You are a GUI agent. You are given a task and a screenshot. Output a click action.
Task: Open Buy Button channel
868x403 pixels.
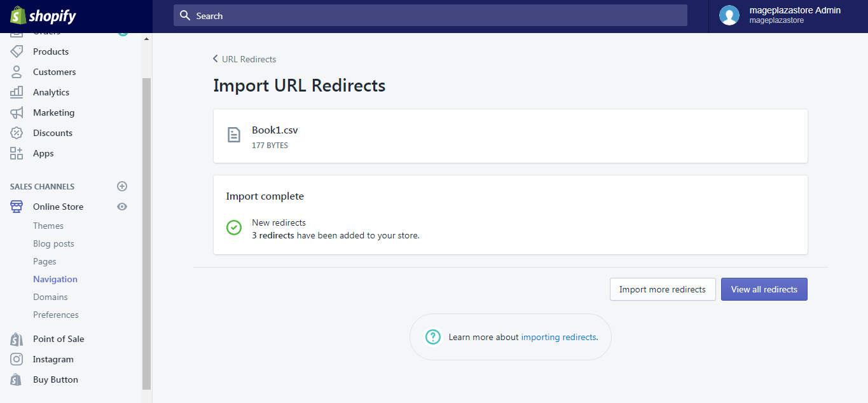coord(55,379)
